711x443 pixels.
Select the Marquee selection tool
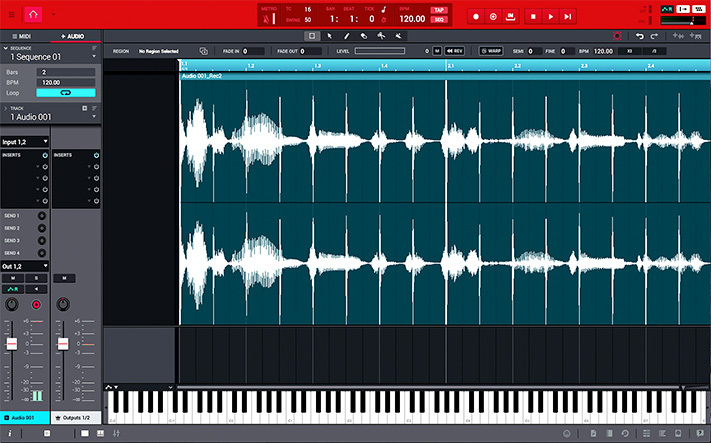[311, 35]
